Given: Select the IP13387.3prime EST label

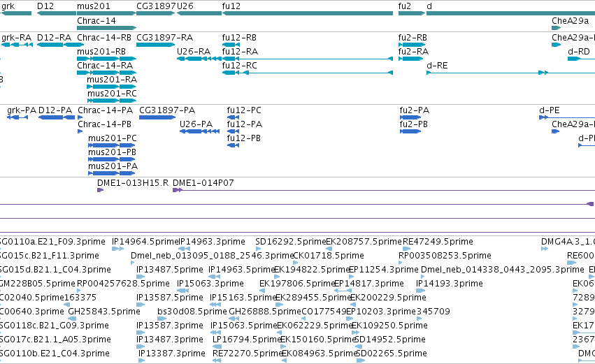Looking at the screenshot, I should point(171,354).
